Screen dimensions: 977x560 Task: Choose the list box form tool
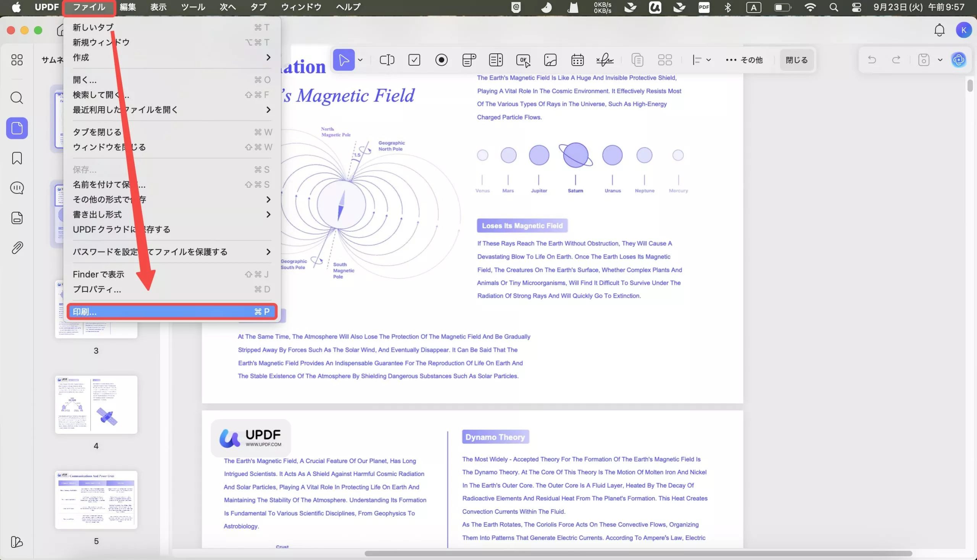pyautogui.click(x=496, y=60)
